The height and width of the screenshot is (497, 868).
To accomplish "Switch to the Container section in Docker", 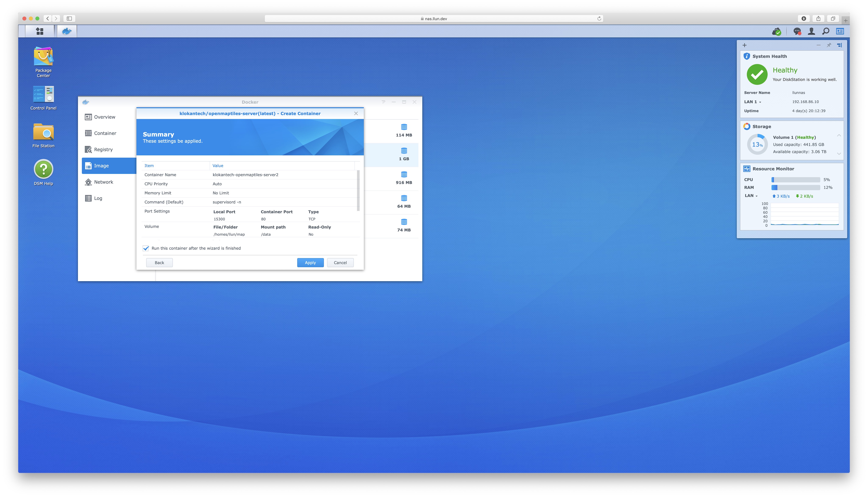I will [105, 133].
